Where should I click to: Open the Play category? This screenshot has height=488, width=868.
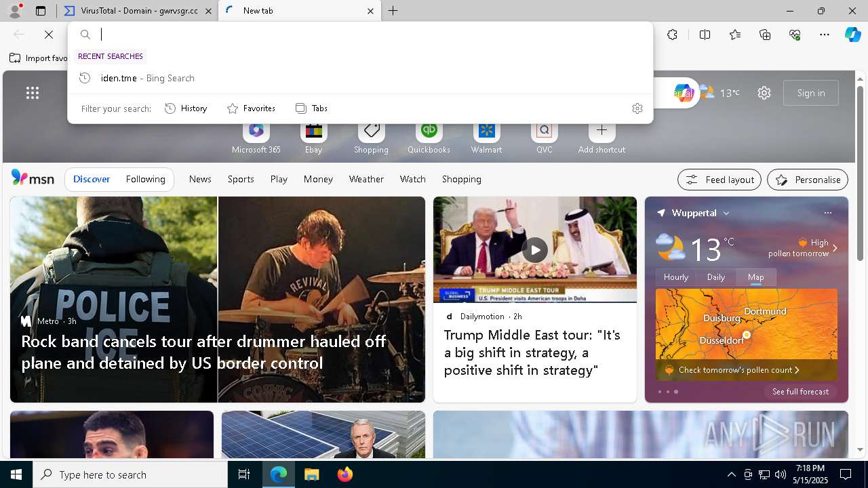coord(279,179)
